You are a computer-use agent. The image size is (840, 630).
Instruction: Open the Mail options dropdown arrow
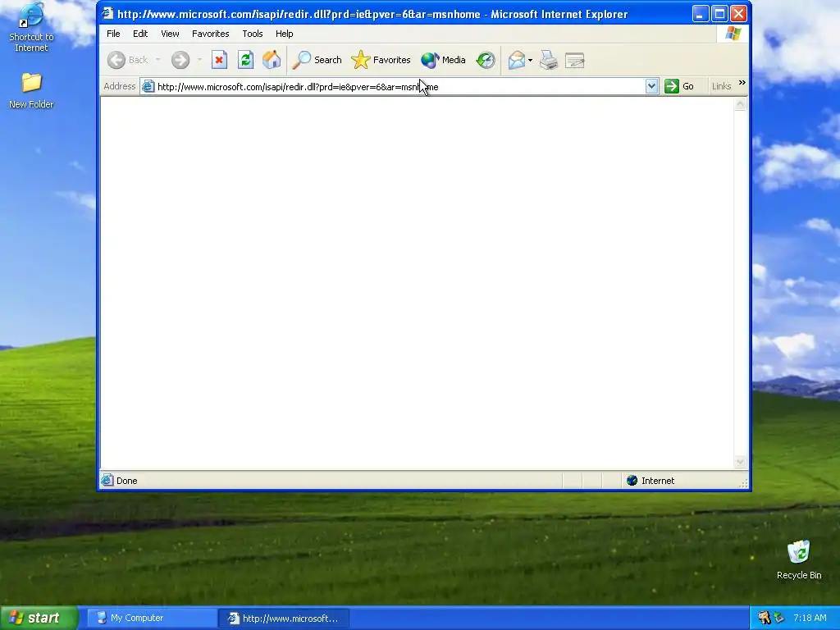pyautogui.click(x=531, y=60)
